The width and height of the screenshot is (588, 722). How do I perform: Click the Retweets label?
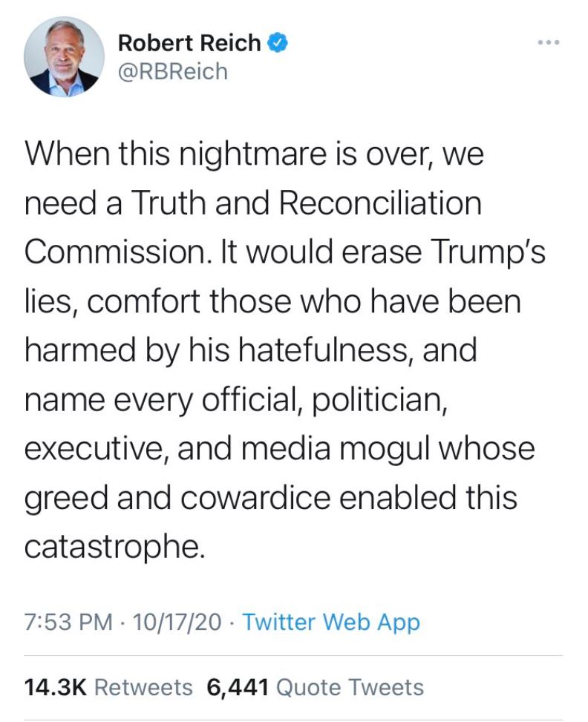[144, 687]
